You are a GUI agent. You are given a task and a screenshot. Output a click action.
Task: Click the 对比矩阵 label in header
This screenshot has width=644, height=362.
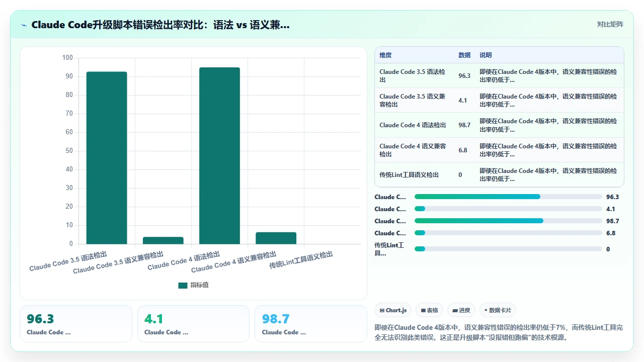click(x=610, y=24)
